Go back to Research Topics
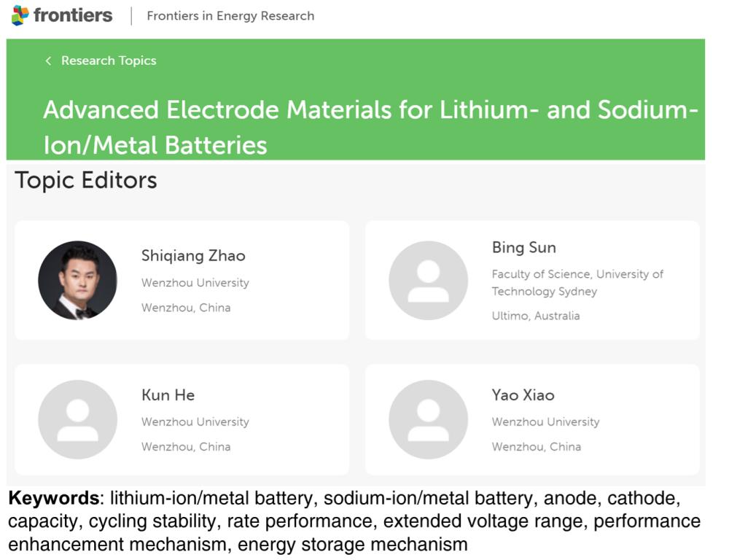737x560 pixels. coord(109,61)
